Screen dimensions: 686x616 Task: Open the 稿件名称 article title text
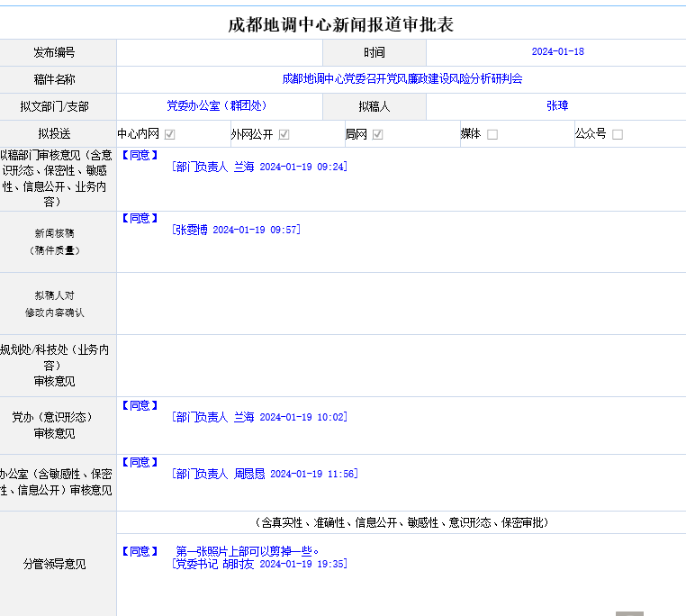click(x=402, y=79)
